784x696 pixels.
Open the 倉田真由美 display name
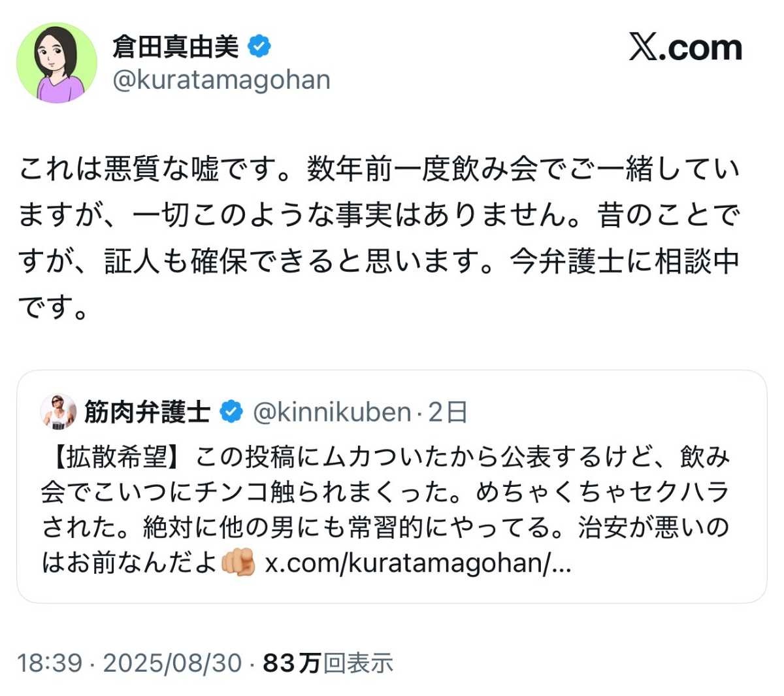tap(176, 46)
